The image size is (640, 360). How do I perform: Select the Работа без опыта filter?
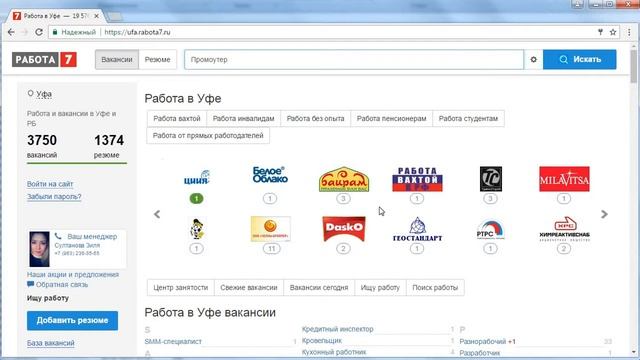click(316, 118)
